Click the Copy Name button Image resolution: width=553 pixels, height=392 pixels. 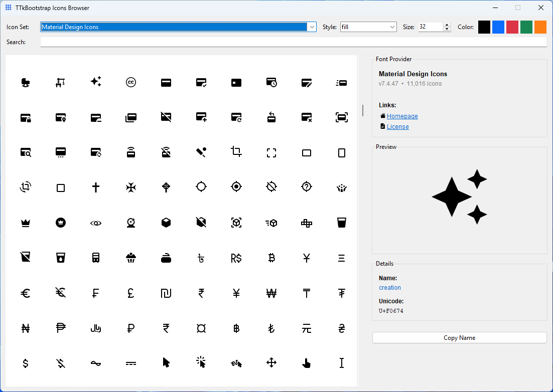pos(459,337)
